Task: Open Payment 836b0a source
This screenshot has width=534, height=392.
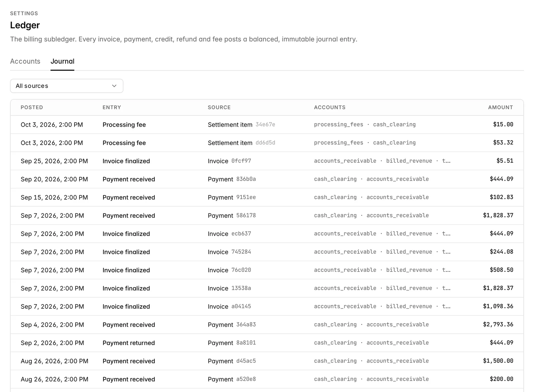Action: tap(232, 179)
